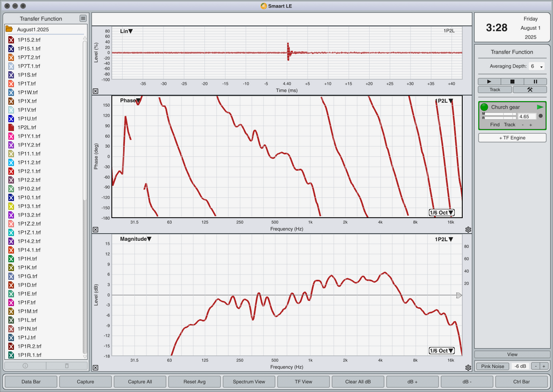Close the Magnitude plot pane
This screenshot has height=392, width=553.
tap(96, 368)
